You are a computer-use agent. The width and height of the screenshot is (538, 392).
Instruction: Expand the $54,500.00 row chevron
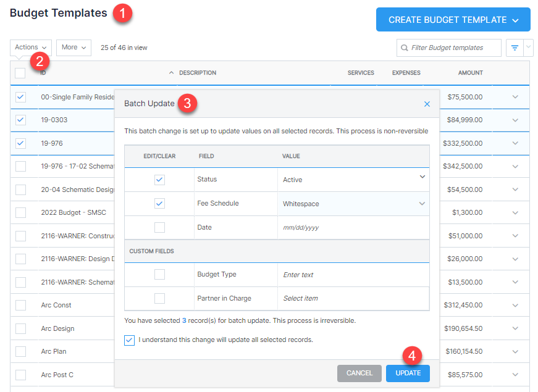coord(515,190)
